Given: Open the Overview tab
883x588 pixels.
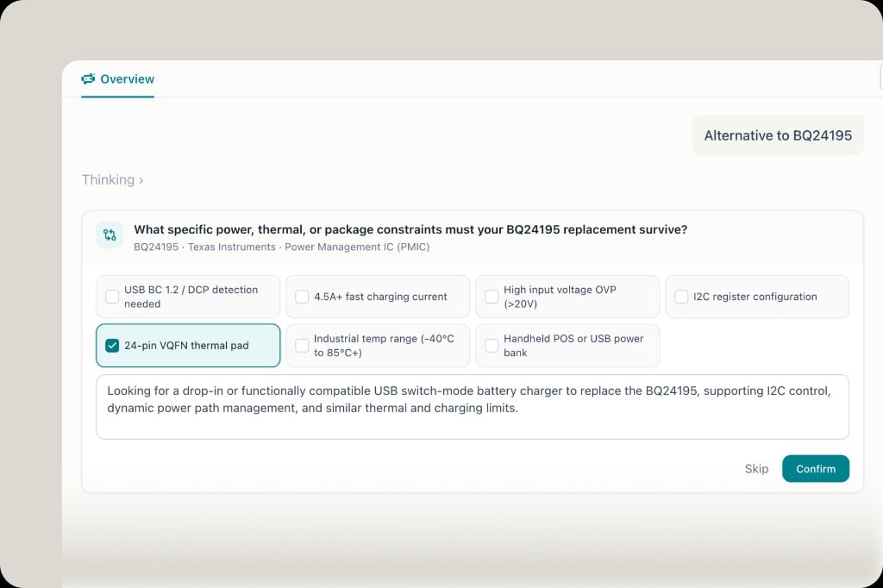Looking at the screenshot, I should tap(117, 79).
